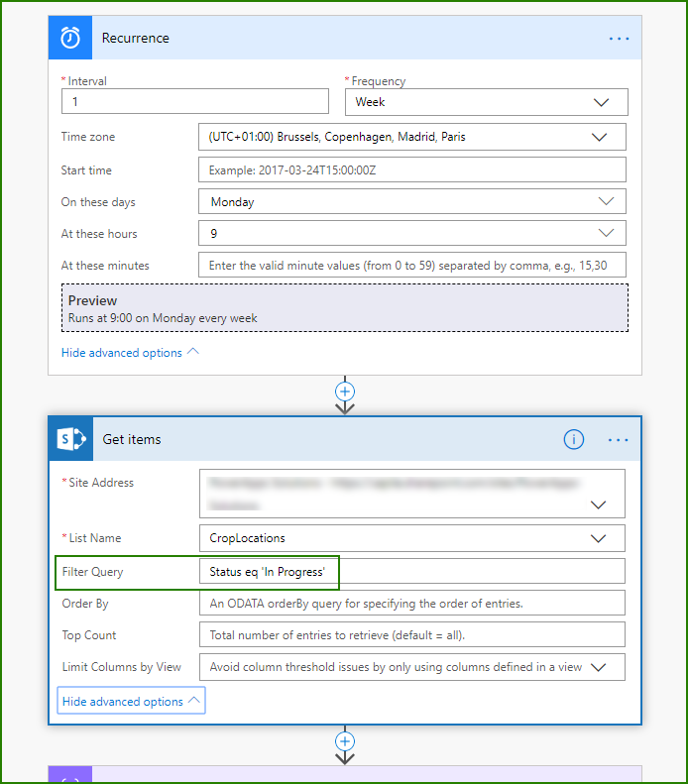The height and width of the screenshot is (784, 688).
Task: Open the List Name dropdown showing CropLocations
Action: 412,538
